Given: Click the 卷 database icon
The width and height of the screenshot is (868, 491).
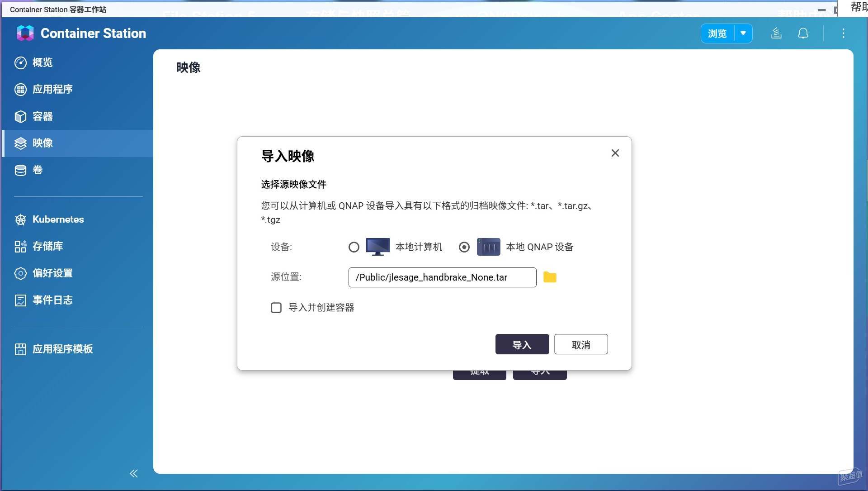Looking at the screenshot, I should coord(20,170).
